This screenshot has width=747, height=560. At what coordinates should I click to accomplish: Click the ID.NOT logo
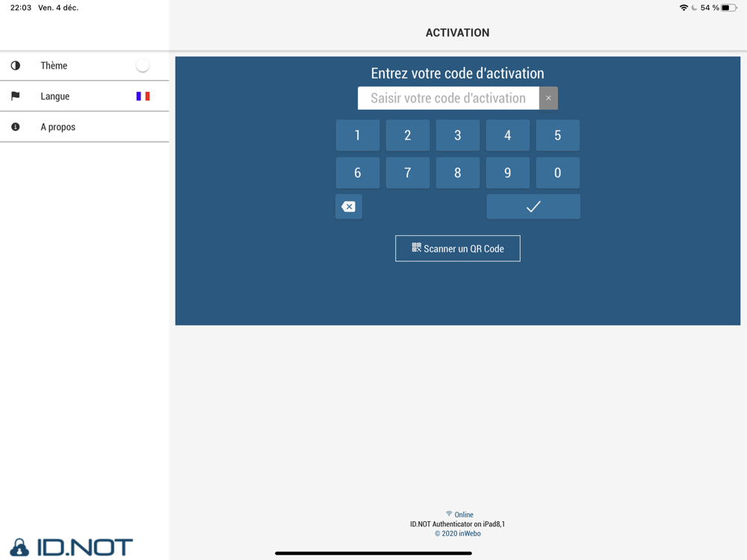[71, 547]
